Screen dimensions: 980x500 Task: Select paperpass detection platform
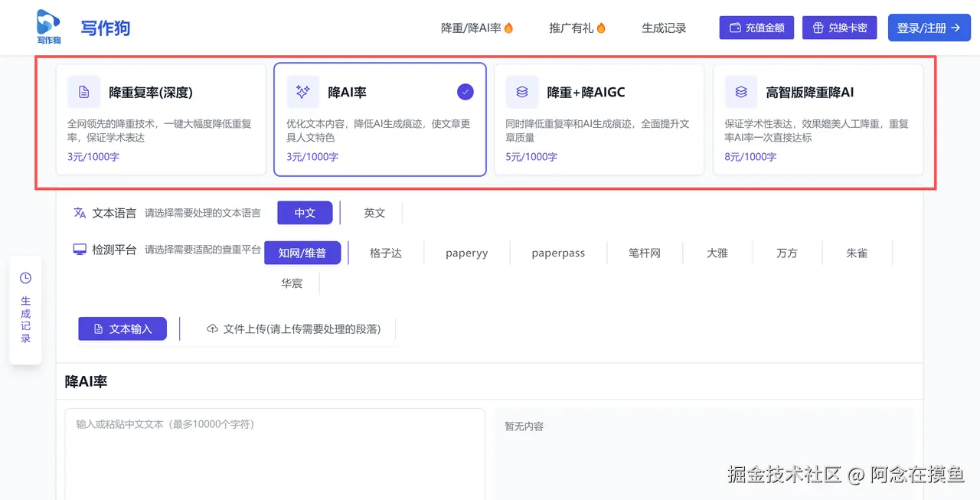(558, 253)
